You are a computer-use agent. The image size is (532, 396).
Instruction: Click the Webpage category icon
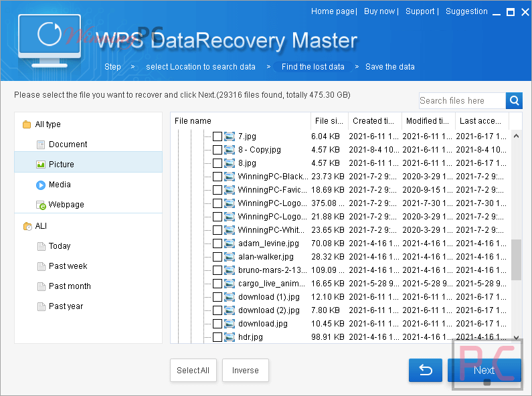pyautogui.click(x=41, y=205)
